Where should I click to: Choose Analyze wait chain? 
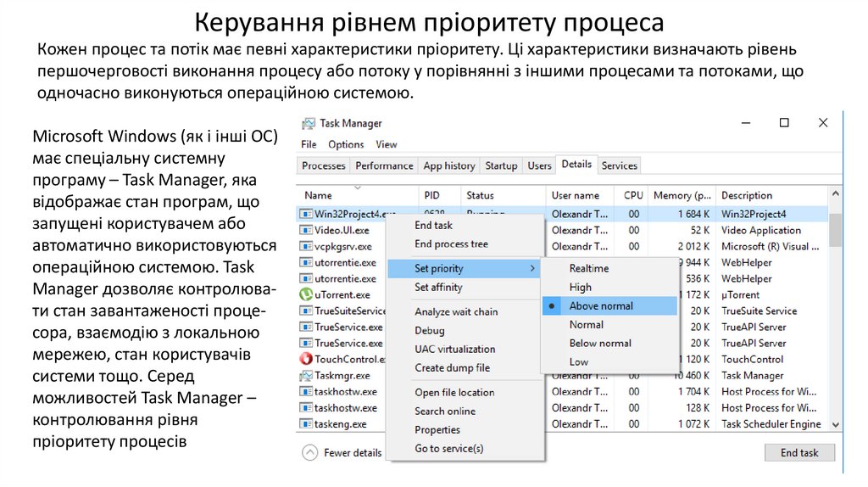pyautogui.click(x=465, y=311)
